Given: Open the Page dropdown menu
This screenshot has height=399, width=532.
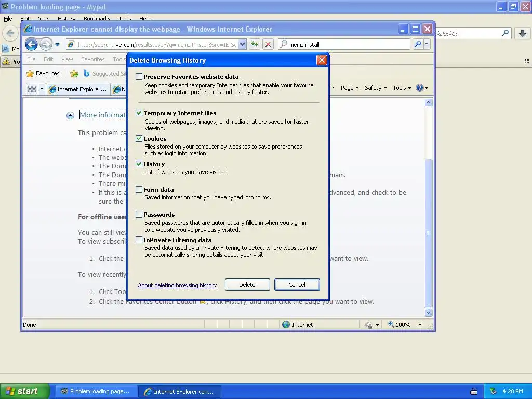Looking at the screenshot, I should tap(350, 88).
